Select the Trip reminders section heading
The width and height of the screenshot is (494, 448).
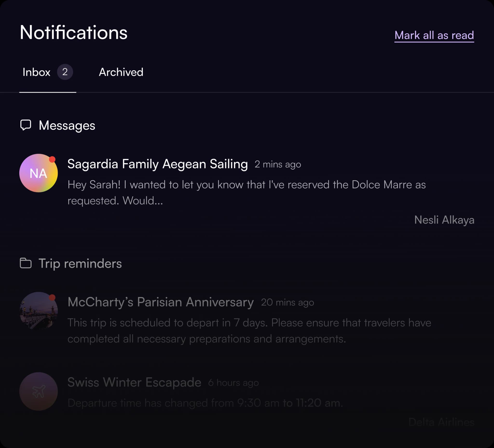click(x=80, y=264)
